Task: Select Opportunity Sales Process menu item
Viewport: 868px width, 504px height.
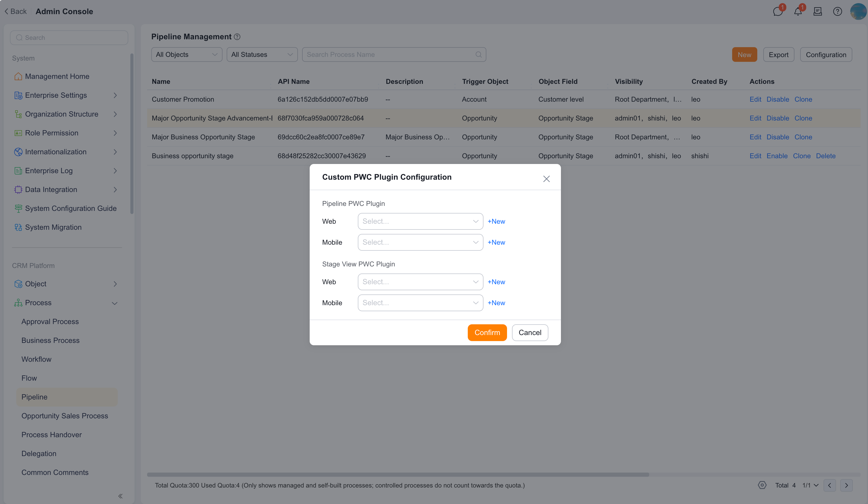Action: coord(65,416)
